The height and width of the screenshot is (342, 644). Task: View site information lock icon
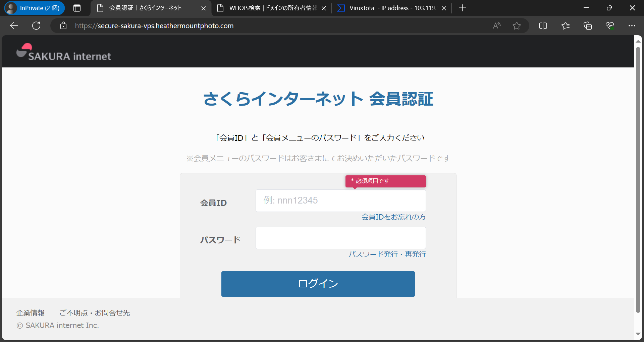pyautogui.click(x=63, y=25)
